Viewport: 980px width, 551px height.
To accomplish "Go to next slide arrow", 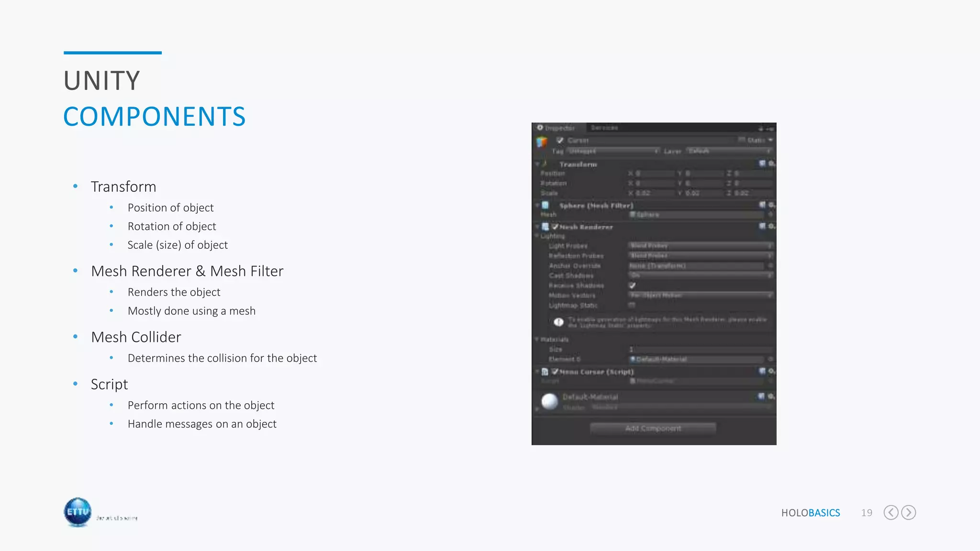I will point(908,512).
